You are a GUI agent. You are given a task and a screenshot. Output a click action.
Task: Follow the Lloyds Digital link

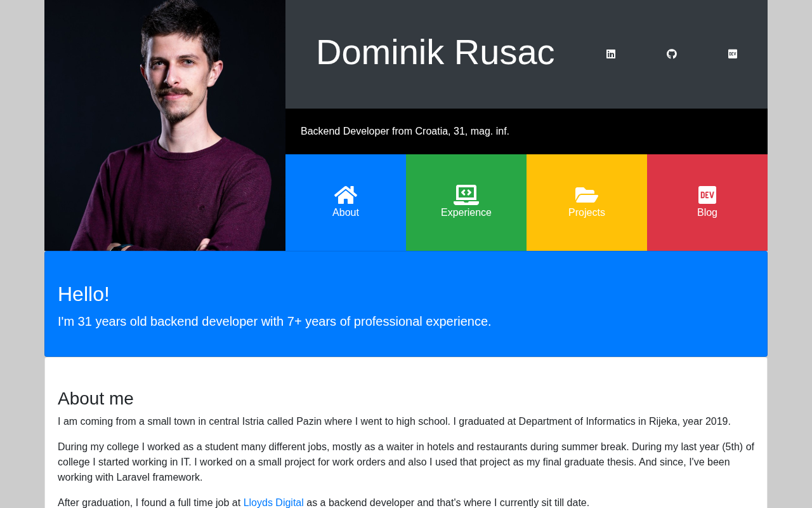[273, 502]
